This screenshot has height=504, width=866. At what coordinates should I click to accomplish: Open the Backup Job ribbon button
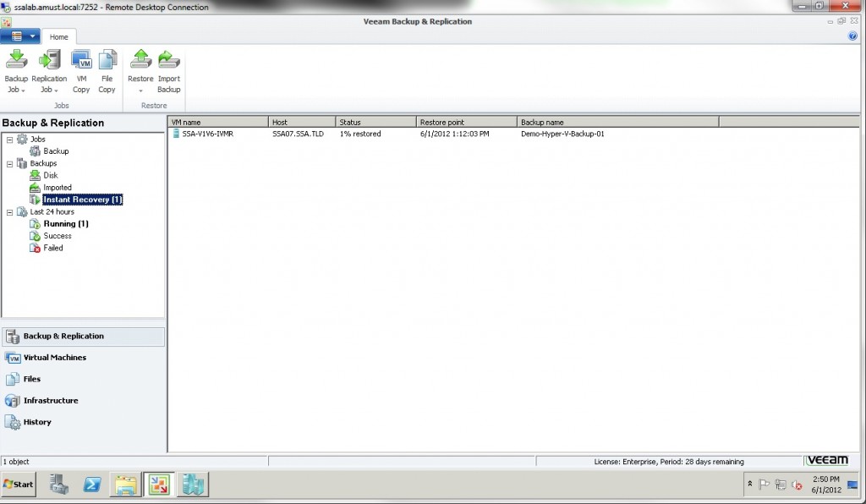click(x=16, y=71)
